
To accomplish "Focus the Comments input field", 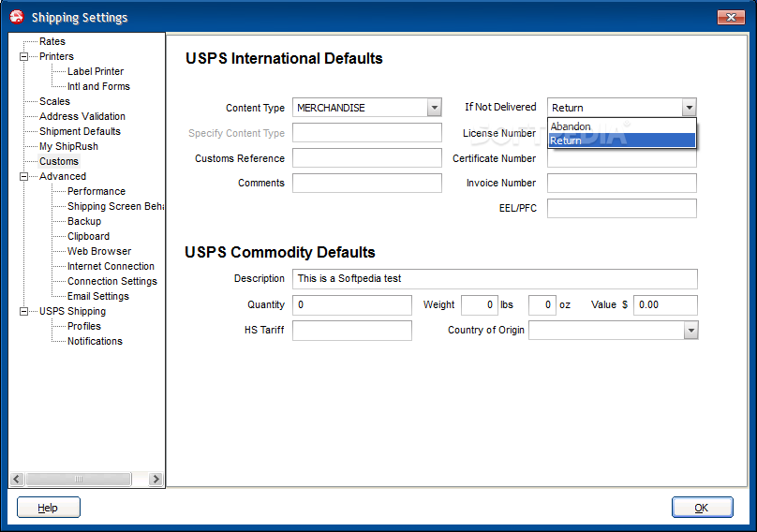I will coord(367,183).
